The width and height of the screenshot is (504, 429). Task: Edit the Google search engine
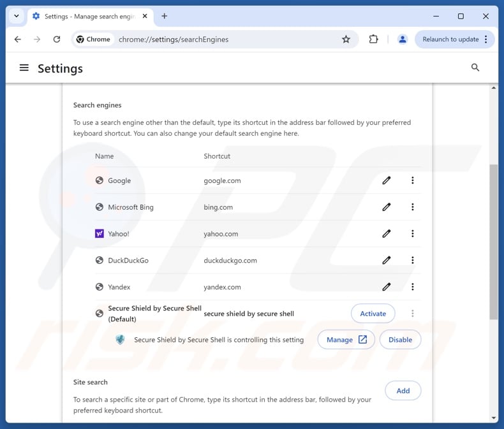(387, 180)
